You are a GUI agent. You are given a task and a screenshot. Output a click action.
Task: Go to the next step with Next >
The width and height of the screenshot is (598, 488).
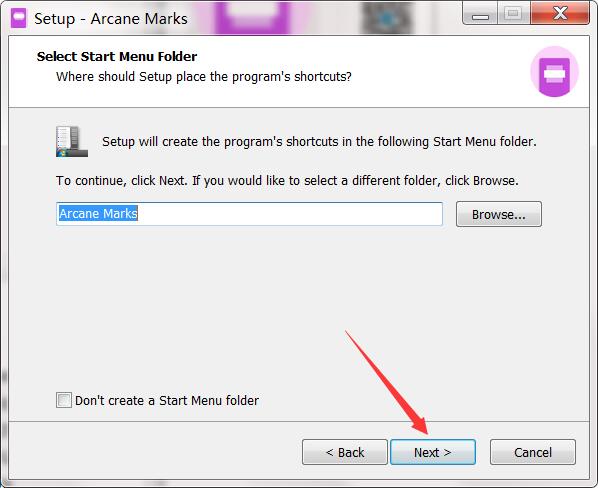pyautogui.click(x=433, y=452)
